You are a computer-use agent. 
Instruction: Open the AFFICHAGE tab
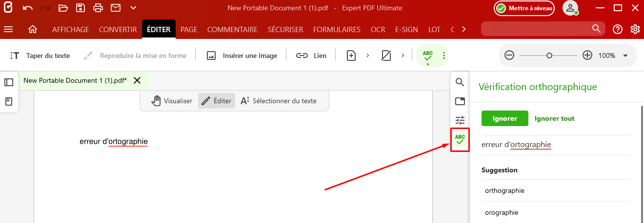pyautogui.click(x=71, y=30)
